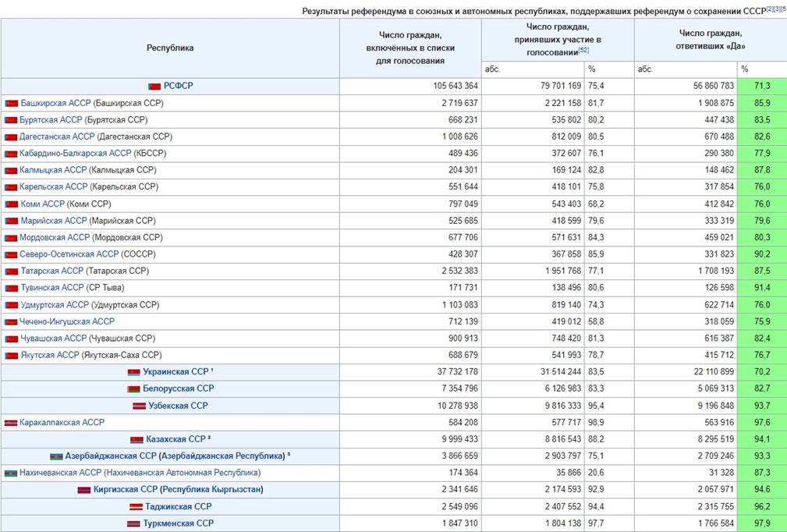The height and width of the screenshot is (532, 787).
Task: Open footnote reference [52] in header
Action: coord(583,51)
